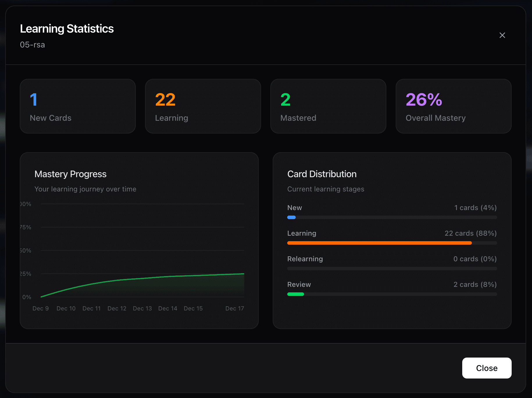Viewport: 532px width, 398px height.
Task: Click the '22 cards (88%)' label
Action: click(470, 233)
